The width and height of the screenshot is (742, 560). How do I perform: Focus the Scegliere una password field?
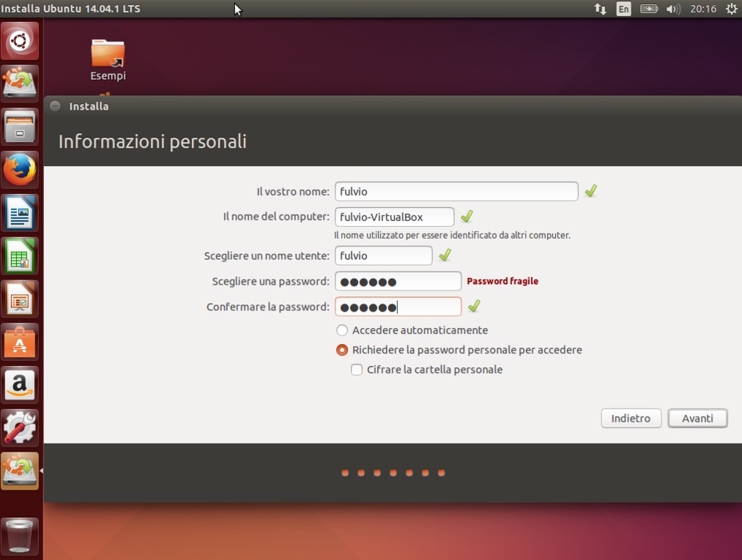(x=398, y=281)
